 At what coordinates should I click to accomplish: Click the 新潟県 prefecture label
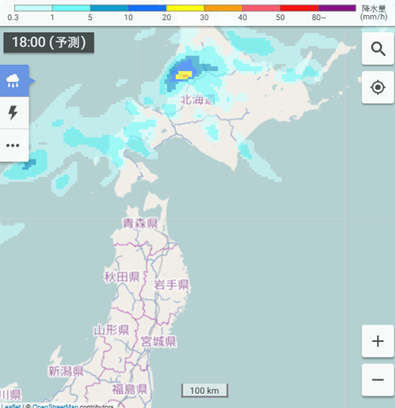66,371
